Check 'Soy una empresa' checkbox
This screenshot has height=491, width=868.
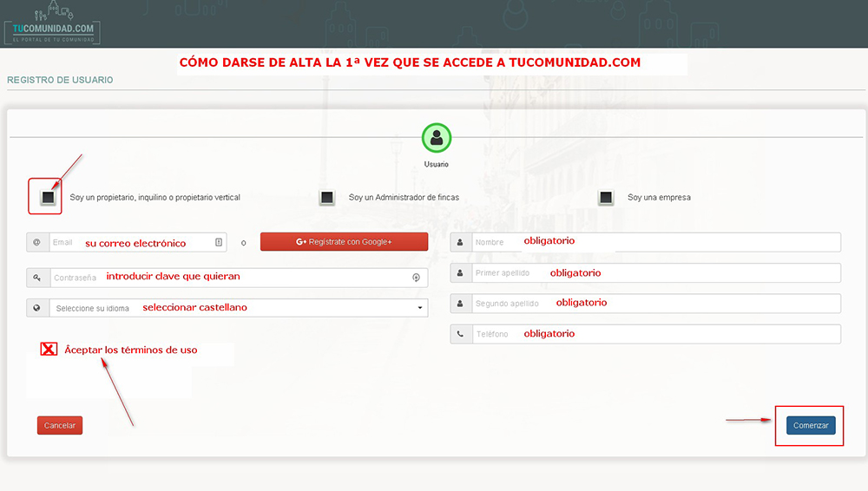click(606, 197)
